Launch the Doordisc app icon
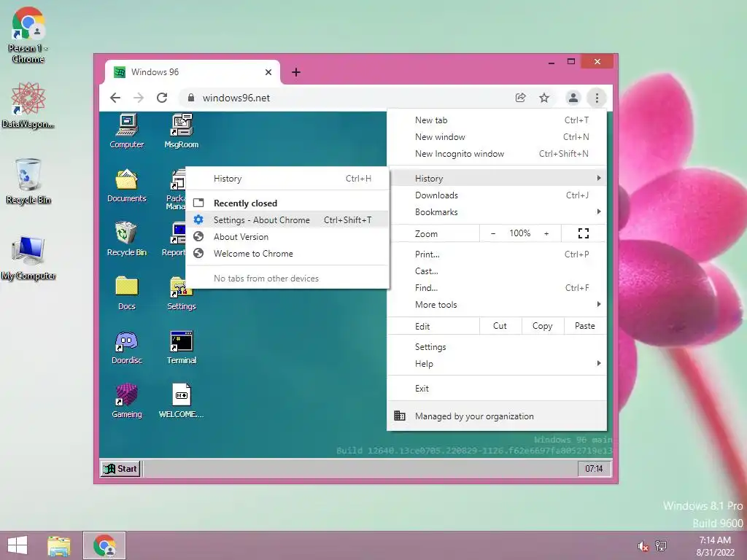The height and width of the screenshot is (560, 747). coord(127,347)
